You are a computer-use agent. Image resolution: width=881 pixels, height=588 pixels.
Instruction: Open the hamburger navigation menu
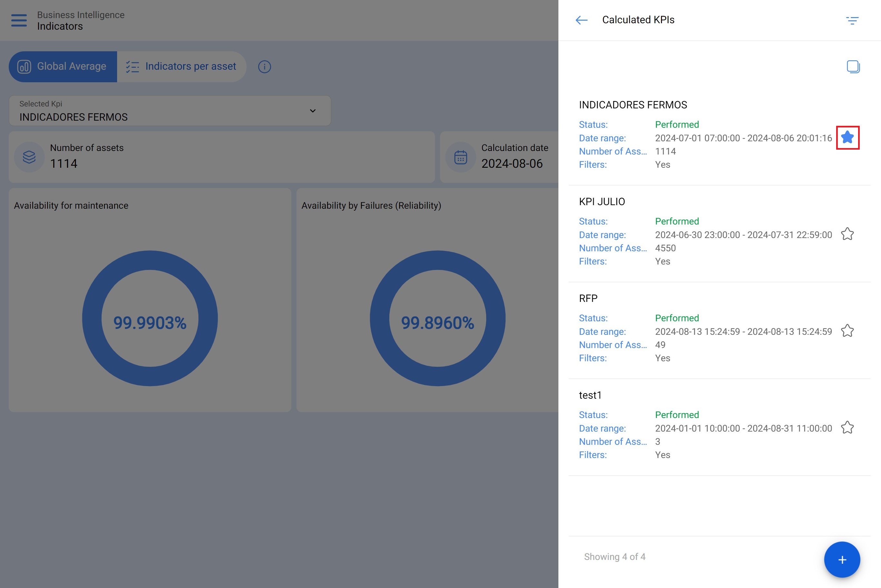(19, 20)
